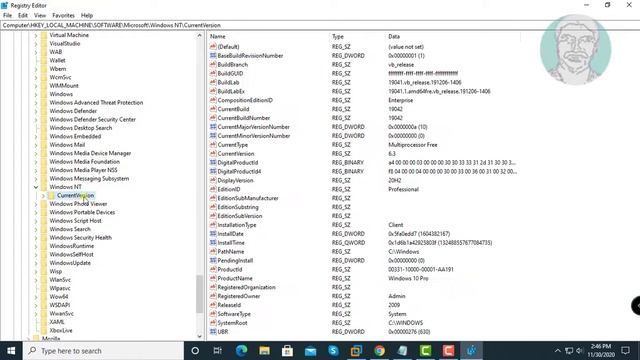Open the Windows Start menu
The height and width of the screenshot is (360, 640).
click(x=11, y=351)
